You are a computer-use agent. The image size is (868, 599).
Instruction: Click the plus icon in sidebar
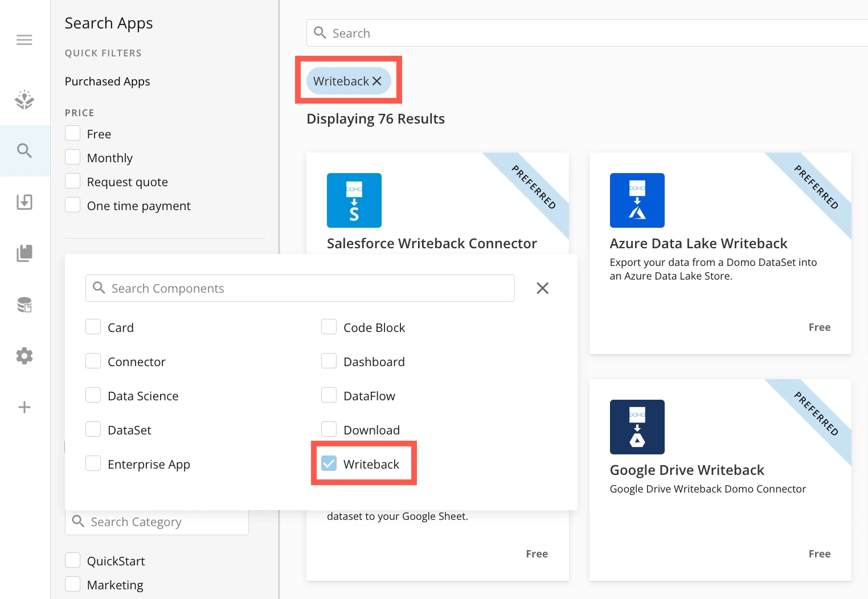point(24,407)
